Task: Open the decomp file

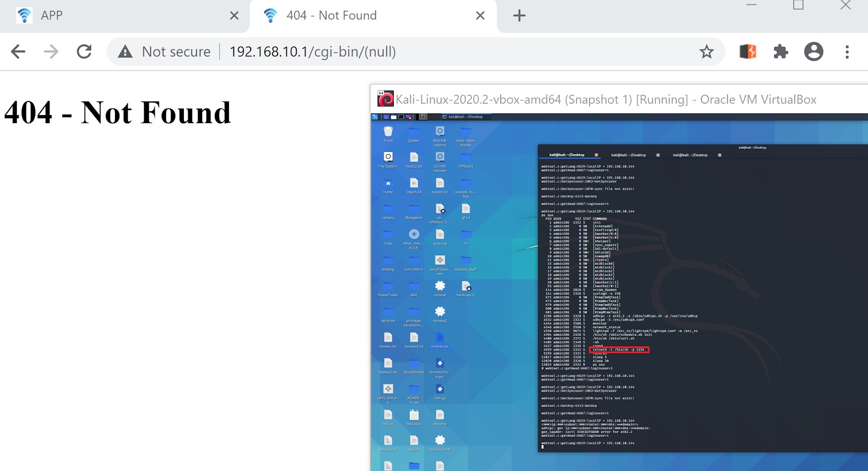Action: 440,417
